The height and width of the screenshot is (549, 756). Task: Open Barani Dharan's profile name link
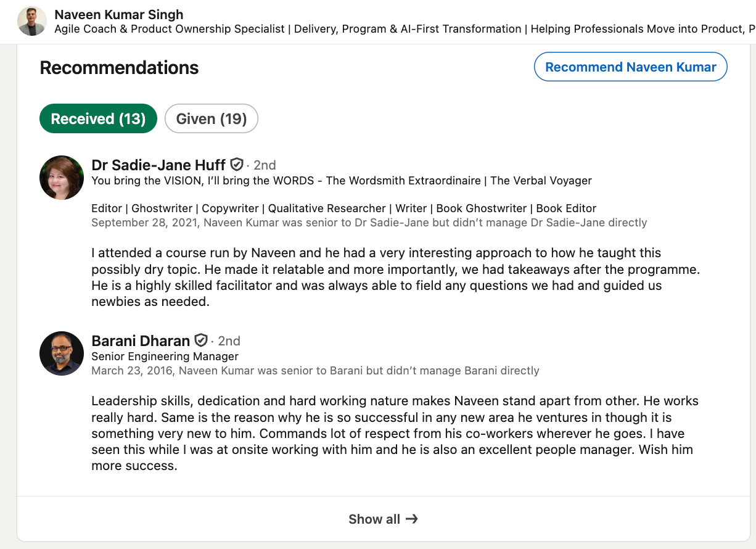(141, 341)
